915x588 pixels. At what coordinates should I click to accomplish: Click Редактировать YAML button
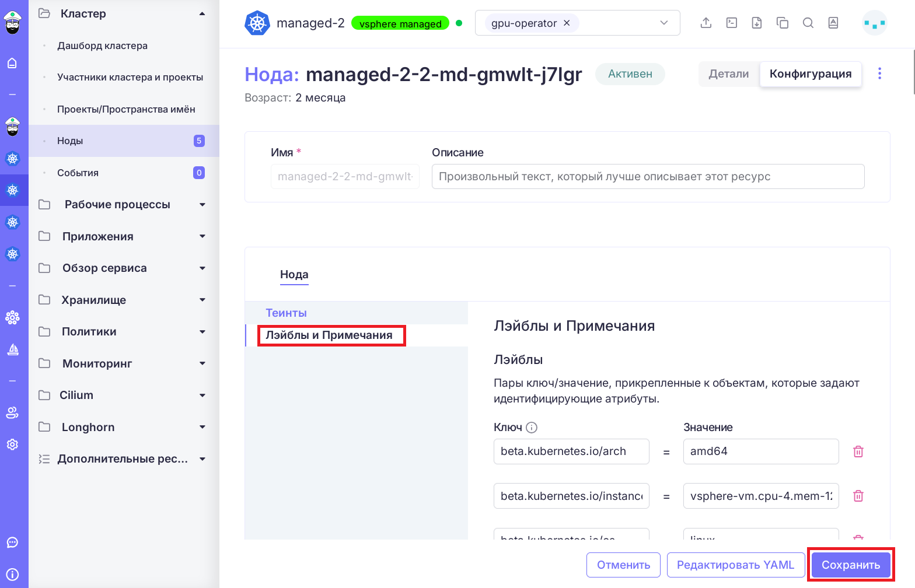735,565
